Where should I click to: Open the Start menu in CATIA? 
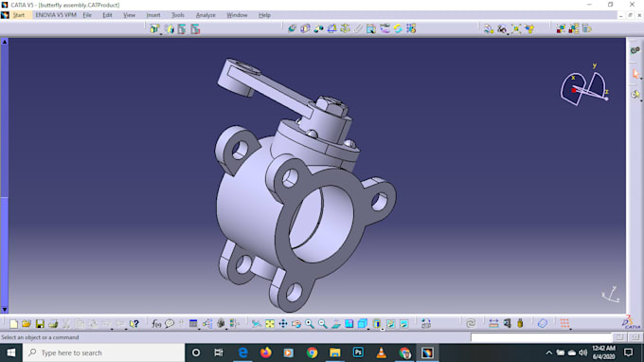pos(19,15)
